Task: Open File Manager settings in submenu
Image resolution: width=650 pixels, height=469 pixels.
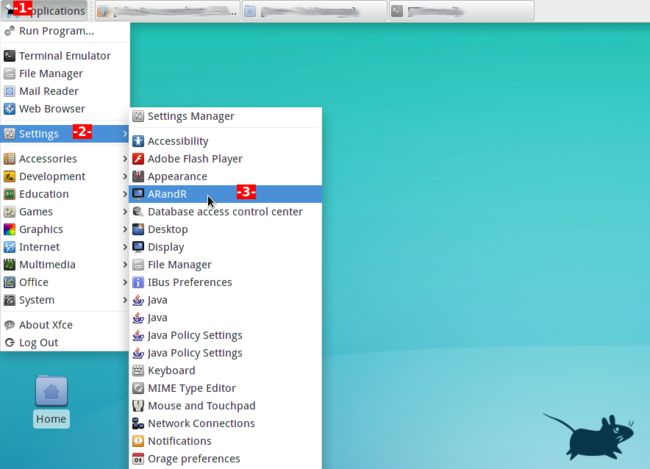Action: (226, 265)
